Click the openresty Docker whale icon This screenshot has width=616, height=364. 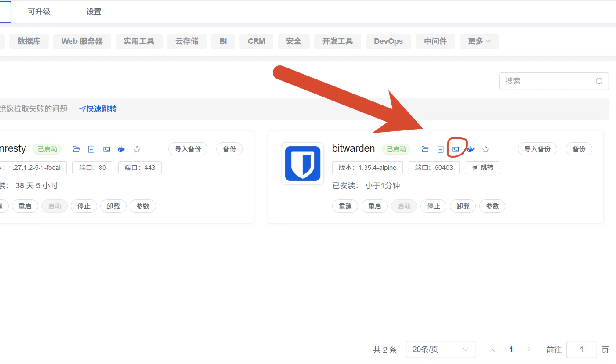coord(122,149)
